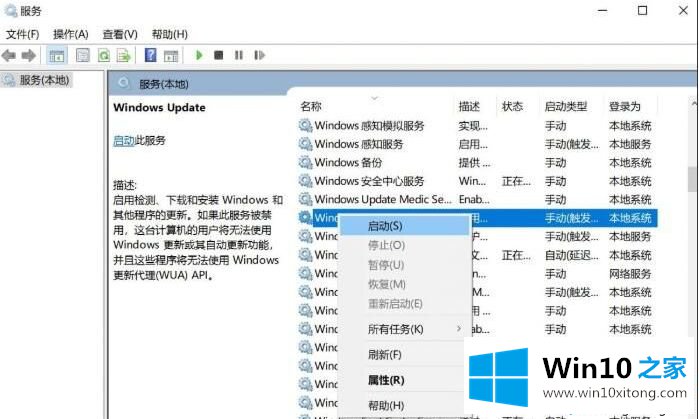
Task: Sort by the 登录为 column header
Action: pos(625,107)
